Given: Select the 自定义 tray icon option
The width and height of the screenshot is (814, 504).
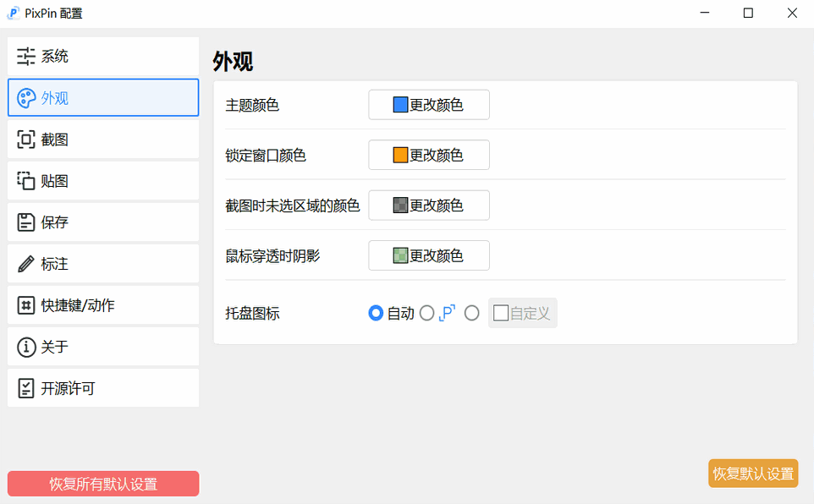Looking at the screenshot, I should pos(472,313).
